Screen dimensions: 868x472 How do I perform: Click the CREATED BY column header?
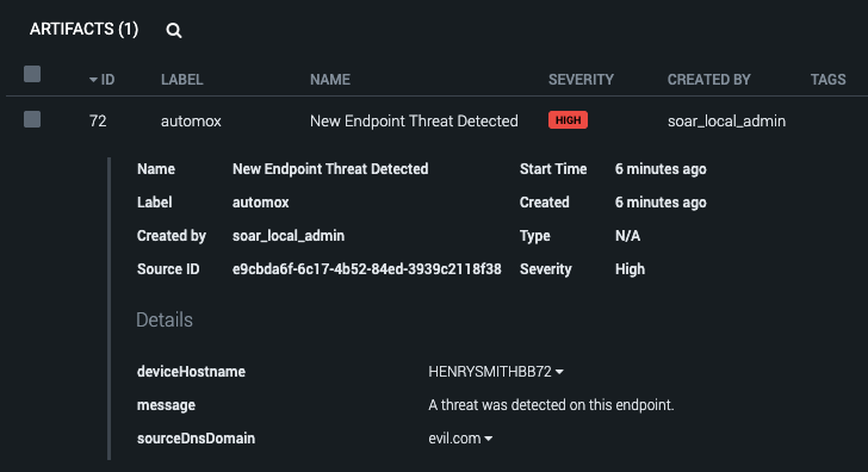(x=709, y=80)
